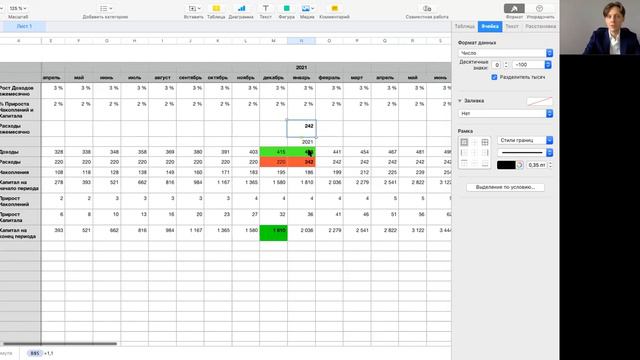Toggle the thousands separator (Разделитель тысяч) checkbox
This screenshot has height=360, width=640.
[494, 77]
